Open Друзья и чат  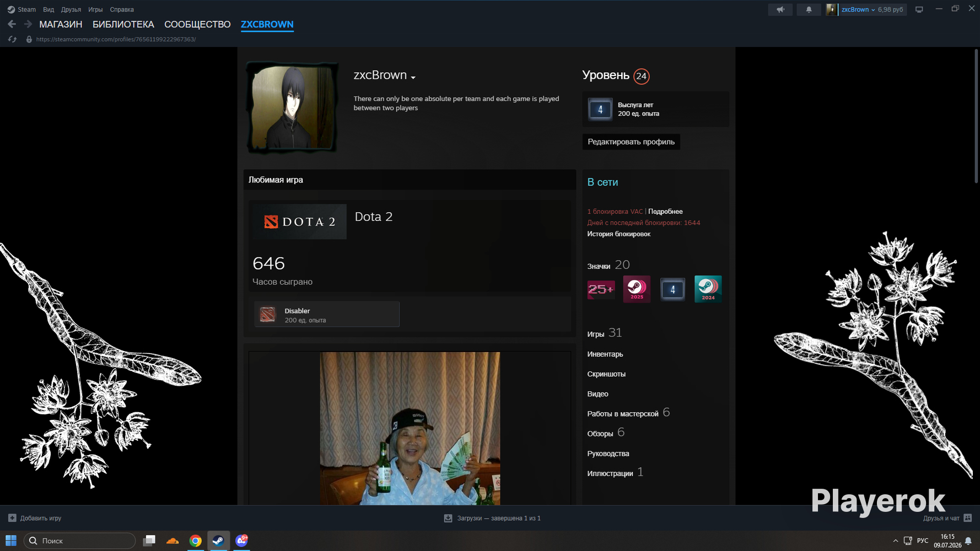[941, 518]
